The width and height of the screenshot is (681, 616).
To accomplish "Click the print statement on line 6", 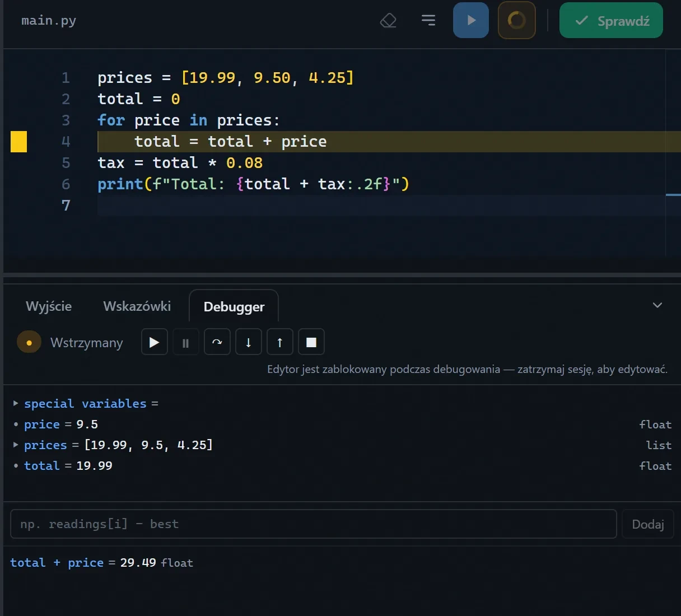I will point(253,184).
